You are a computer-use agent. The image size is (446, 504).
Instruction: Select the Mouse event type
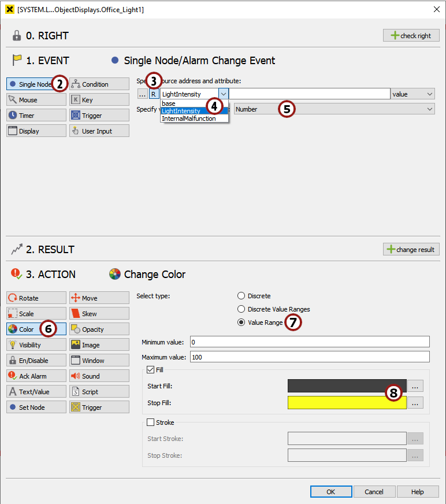pos(36,100)
